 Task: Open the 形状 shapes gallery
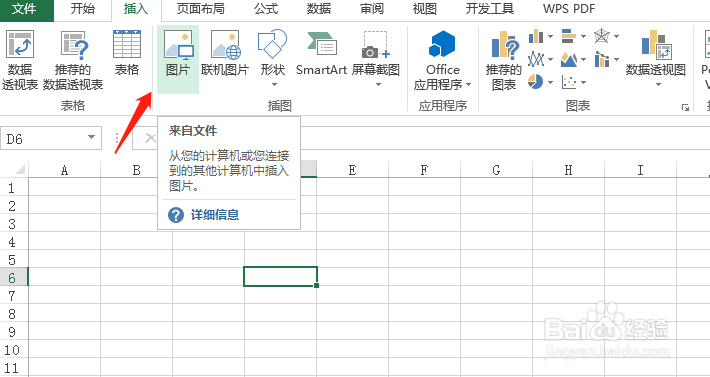[273, 59]
